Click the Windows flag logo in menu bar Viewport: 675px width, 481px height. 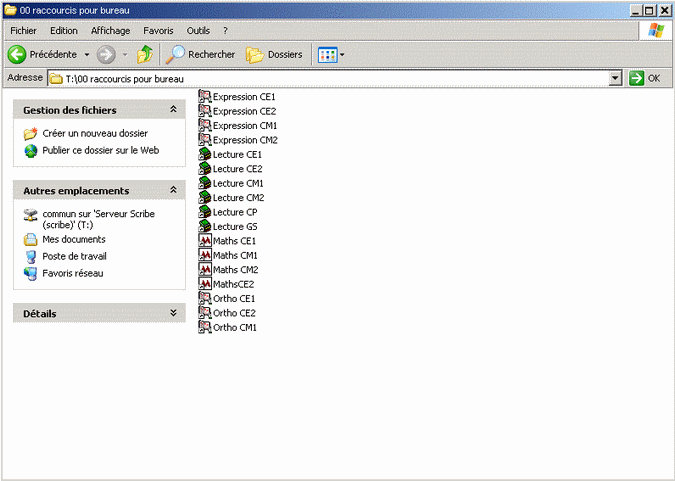pos(656,31)
